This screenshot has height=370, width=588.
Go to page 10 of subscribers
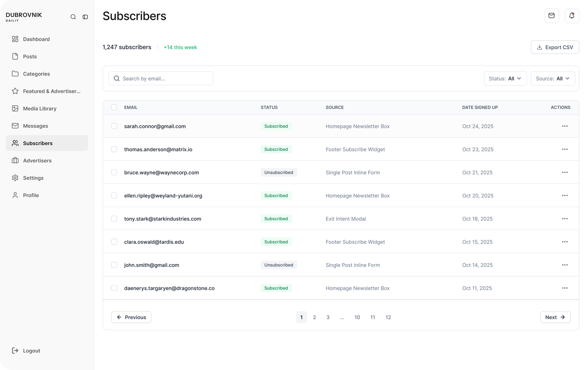(357, 317)
